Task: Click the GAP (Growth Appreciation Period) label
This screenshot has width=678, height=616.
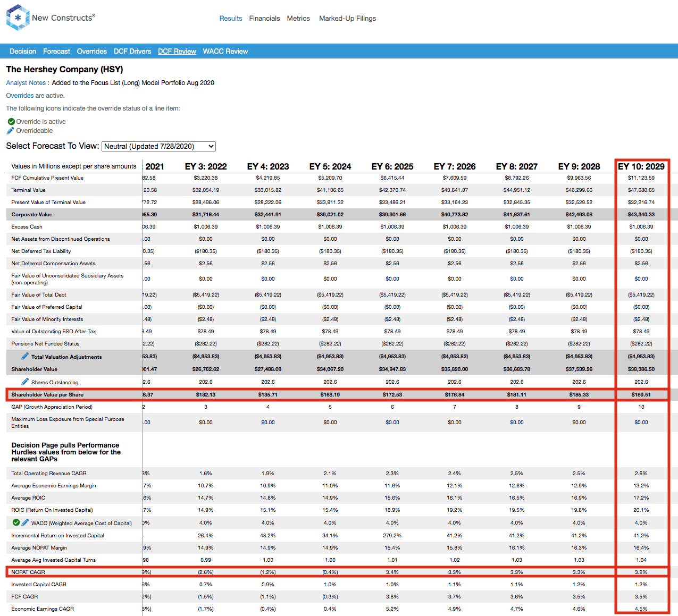Action: [x=52, y=407]
